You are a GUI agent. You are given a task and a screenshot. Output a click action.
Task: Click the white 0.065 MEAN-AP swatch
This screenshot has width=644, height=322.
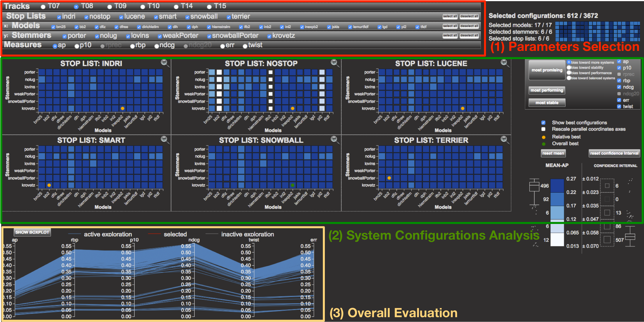pyautogui.click(x=557, y=240)
